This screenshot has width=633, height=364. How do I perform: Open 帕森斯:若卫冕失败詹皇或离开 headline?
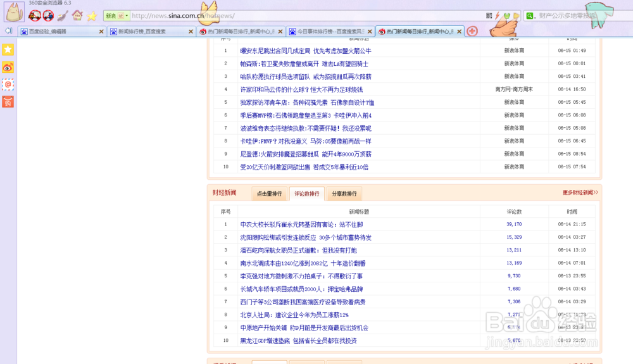304,64
